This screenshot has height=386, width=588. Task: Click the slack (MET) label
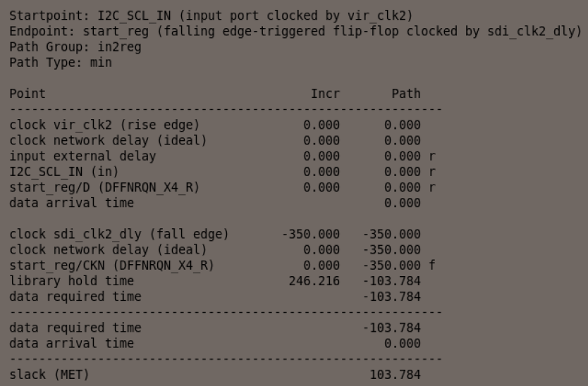[49, 375]
